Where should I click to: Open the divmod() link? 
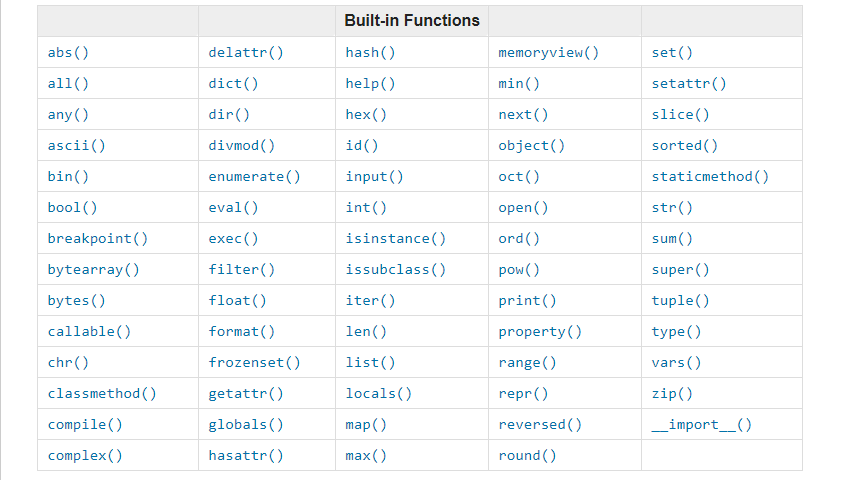242,146
